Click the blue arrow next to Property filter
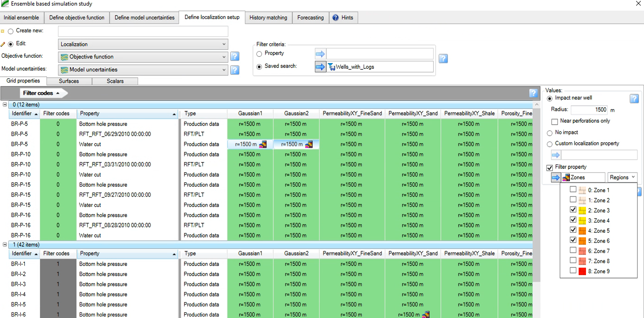The width and height of the screenshot is (644, 318). [x=320, y=54]
